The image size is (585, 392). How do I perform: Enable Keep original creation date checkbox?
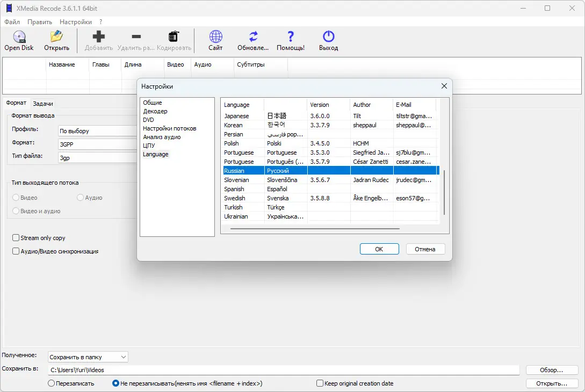tap(320, 383)
